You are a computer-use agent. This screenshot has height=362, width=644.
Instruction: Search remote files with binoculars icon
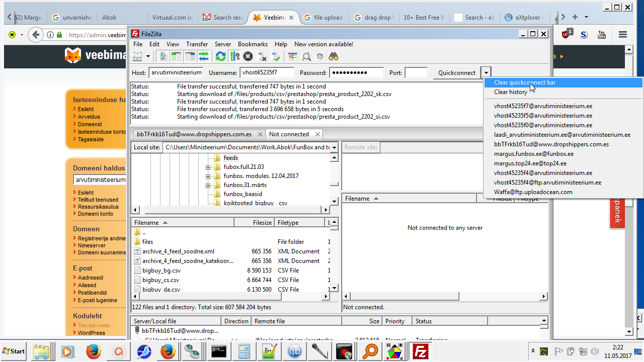tap(333, 56)
